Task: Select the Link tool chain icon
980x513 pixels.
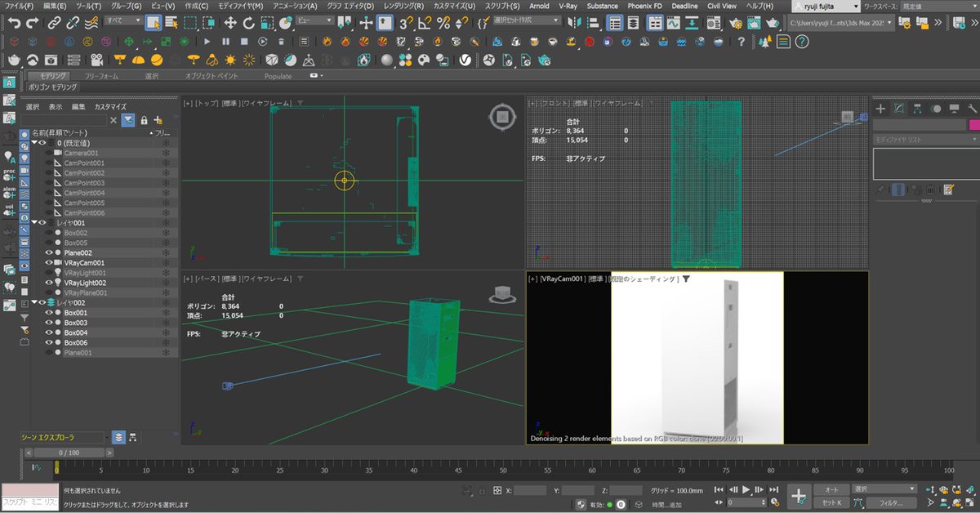Action: 54,23
